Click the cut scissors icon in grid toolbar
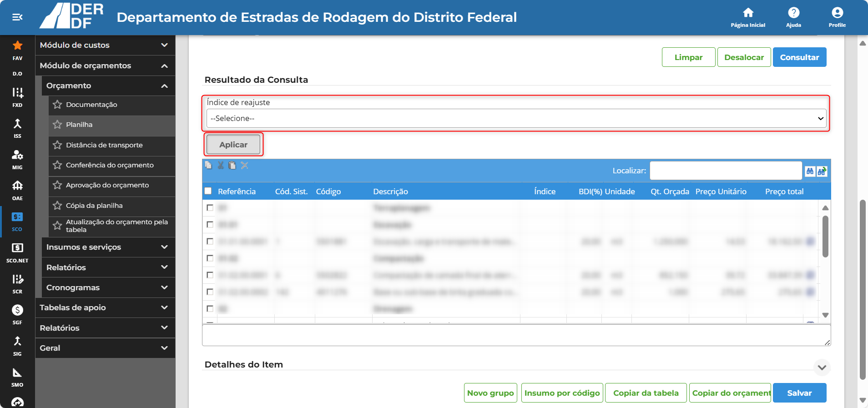 [221, 165]
